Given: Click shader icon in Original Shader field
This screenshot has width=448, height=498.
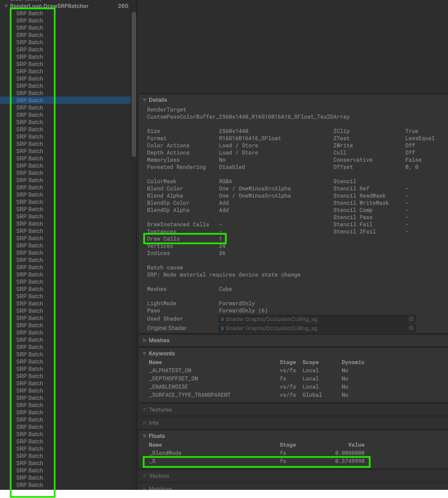Looking at the screenshot, I should click(222, 328).
